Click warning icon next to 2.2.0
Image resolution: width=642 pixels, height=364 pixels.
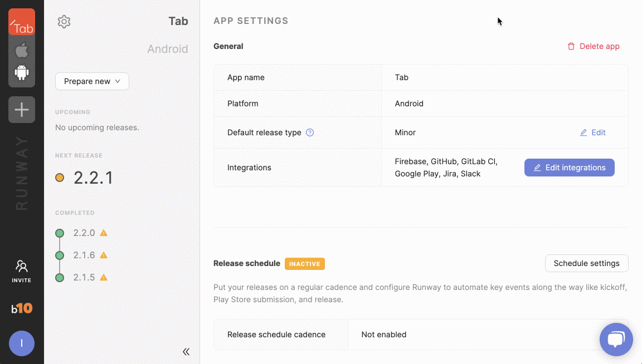click(104, 233)
